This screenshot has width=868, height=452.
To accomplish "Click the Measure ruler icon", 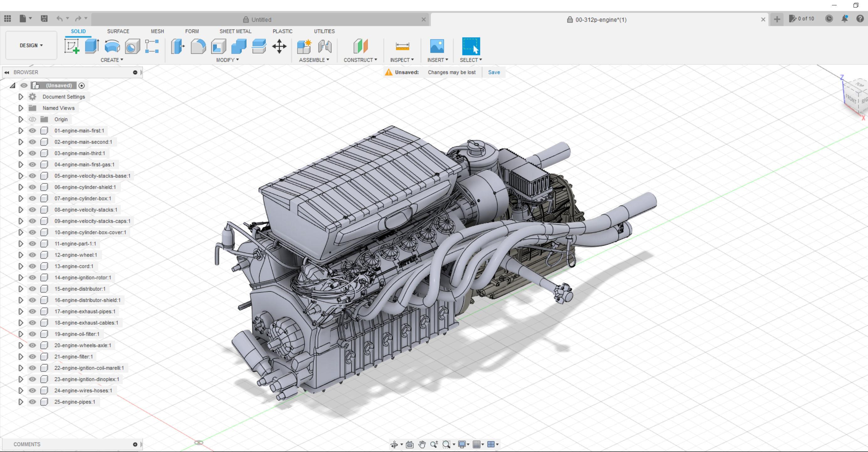I will click(x=402, y=46).
